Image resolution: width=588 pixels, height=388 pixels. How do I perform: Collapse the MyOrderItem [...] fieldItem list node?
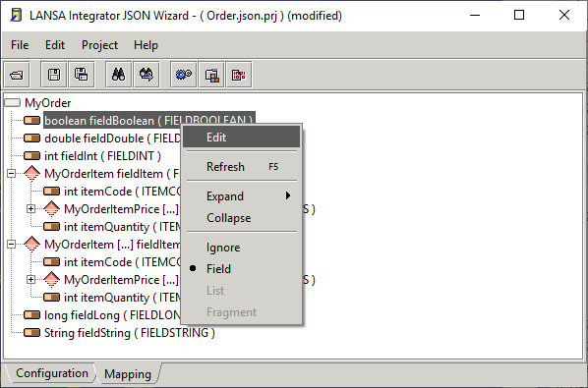coord(11,245)
